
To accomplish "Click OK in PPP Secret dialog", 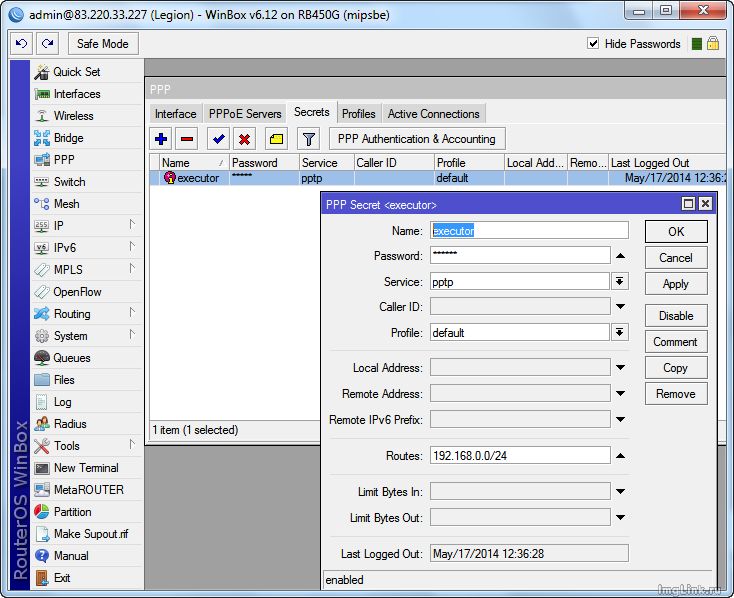I will point(676,232).
